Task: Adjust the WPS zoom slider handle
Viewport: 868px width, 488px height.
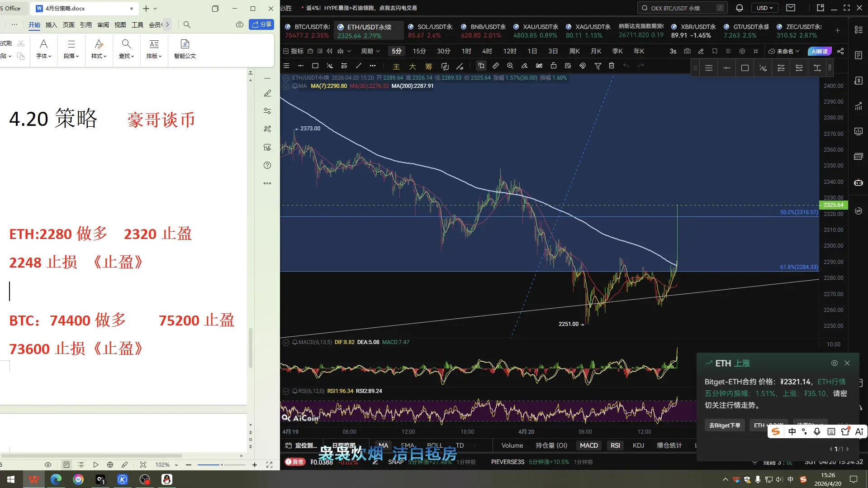Action: click(222, 465)
